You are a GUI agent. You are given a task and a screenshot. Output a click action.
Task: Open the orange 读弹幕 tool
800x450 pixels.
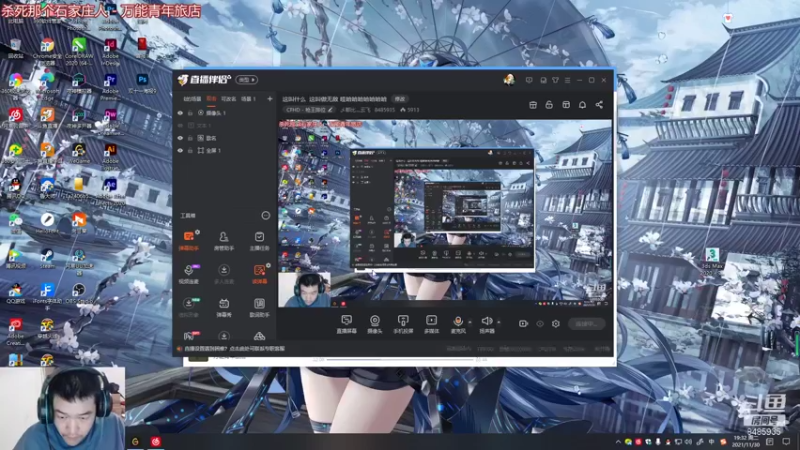[259, 273]
